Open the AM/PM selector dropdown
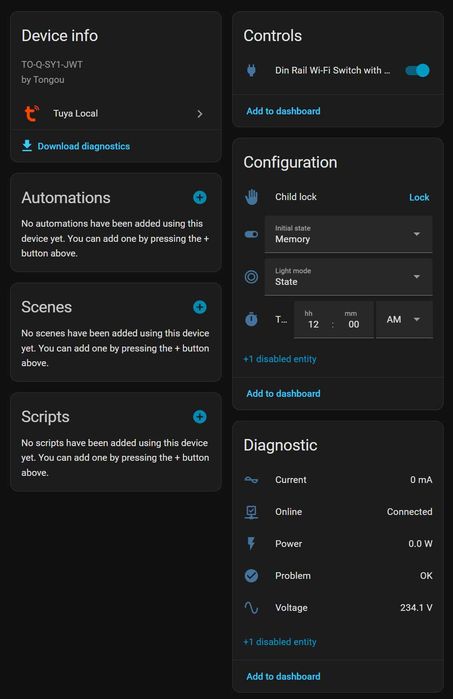This screenshot has width=453, height=699. (404, 320)
